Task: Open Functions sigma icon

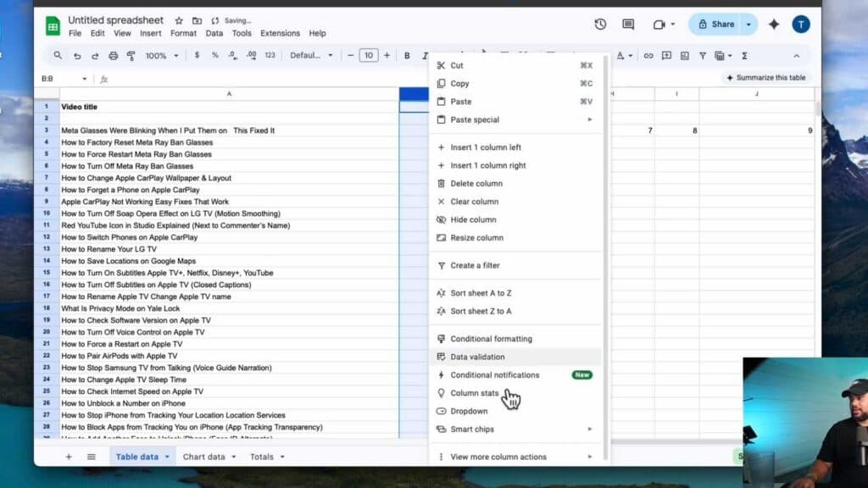Action: point(744,56)
